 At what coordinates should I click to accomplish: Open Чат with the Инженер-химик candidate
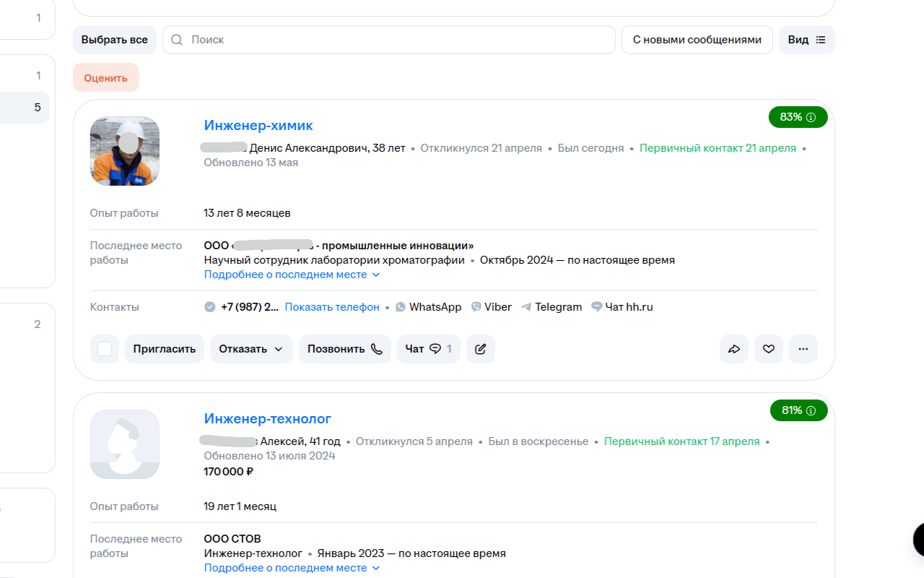(x=429, y=349)
